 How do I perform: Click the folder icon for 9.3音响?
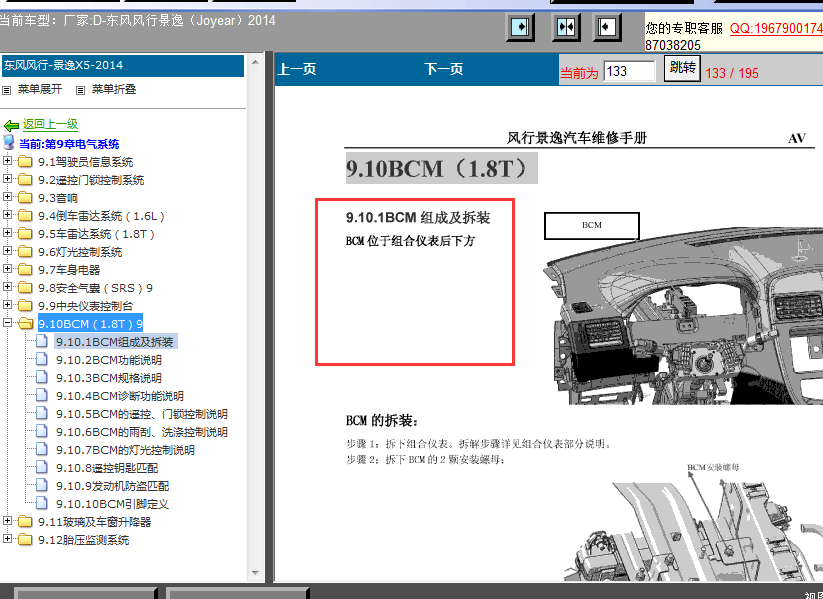(x=25, y=197)
